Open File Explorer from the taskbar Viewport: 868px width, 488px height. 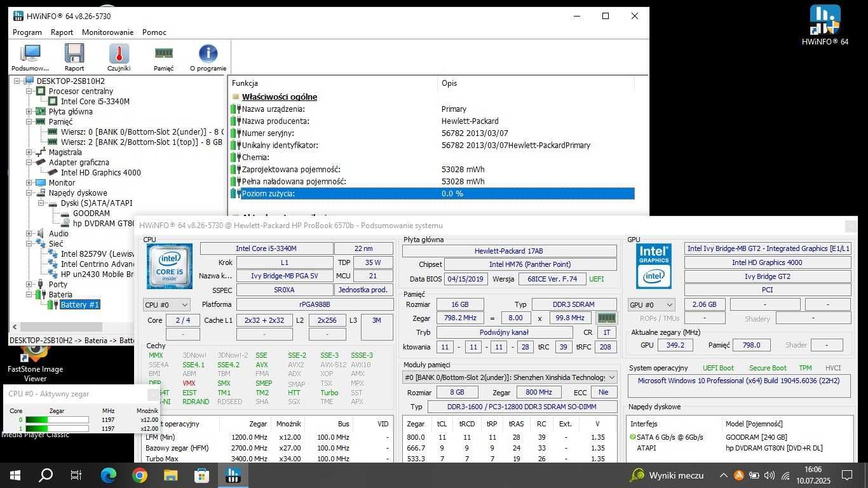171,475
